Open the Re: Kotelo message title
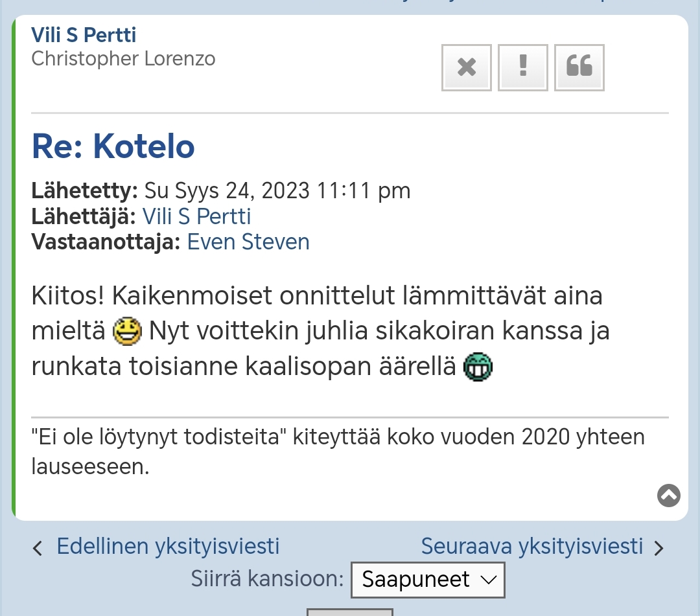Image resolution: width=700 pixels, height=616 pixels. 113,146
